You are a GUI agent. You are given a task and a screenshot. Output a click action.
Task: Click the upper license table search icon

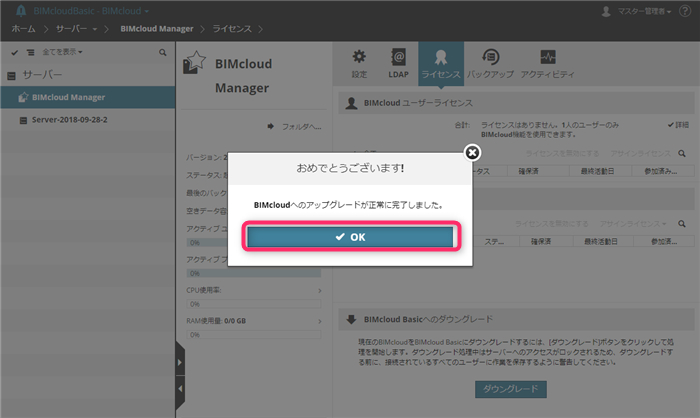click(682, 154)
